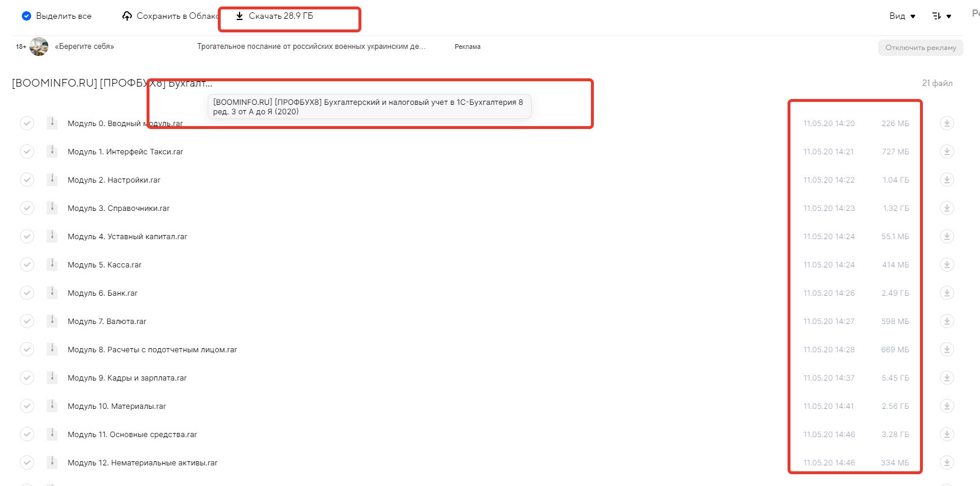This screenshot has height=486, width=980.
Task: Select the checkbox for Модуль 6. Банк.rar
Action: [27, 293]
